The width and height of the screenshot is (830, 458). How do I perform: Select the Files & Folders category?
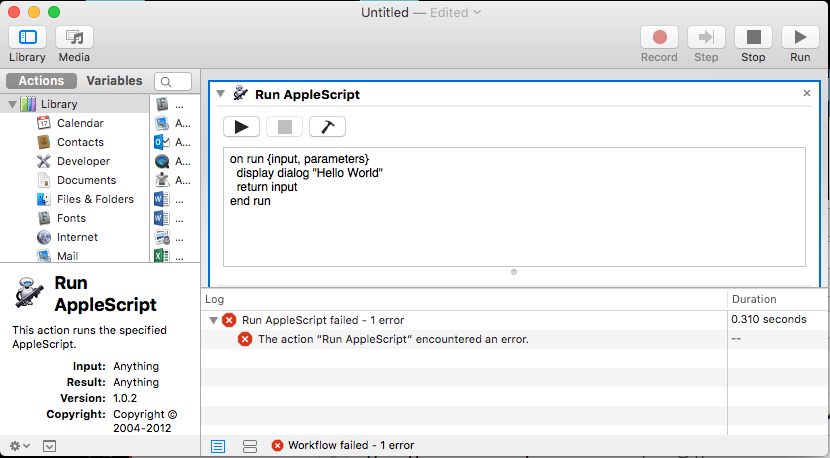tap(95, 199)
